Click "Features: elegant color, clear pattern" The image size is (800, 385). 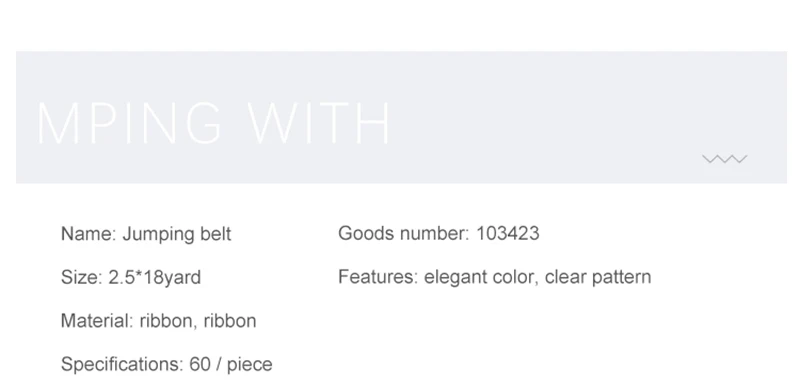click(494, 277)
